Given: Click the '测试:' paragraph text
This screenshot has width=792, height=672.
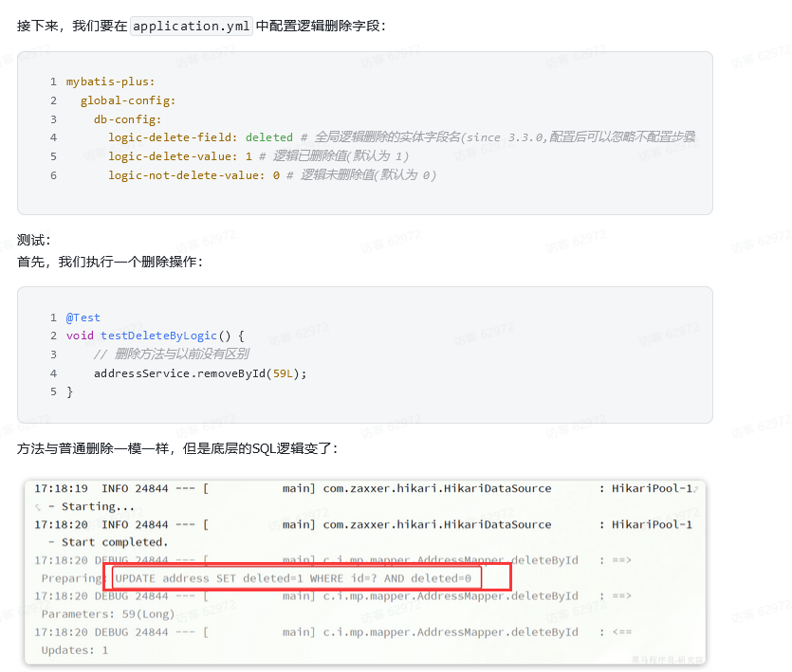Looking at the screenshot, I should [34, 240].
